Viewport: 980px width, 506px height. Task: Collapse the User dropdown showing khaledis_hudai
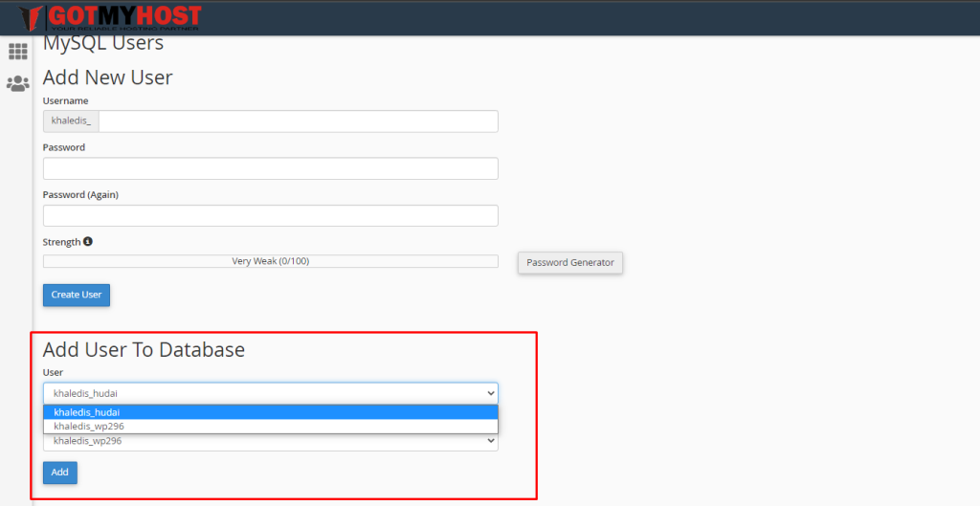[x=270, y=393]
